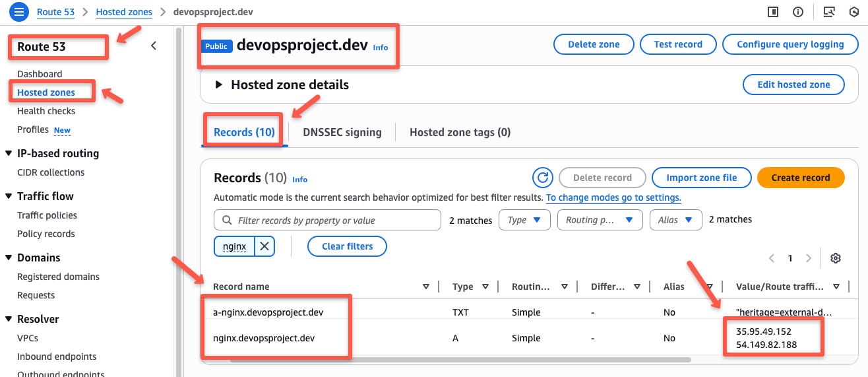Select the a-nginx.devopsproject.dev record
868x377 pixels.
(268, 312)
